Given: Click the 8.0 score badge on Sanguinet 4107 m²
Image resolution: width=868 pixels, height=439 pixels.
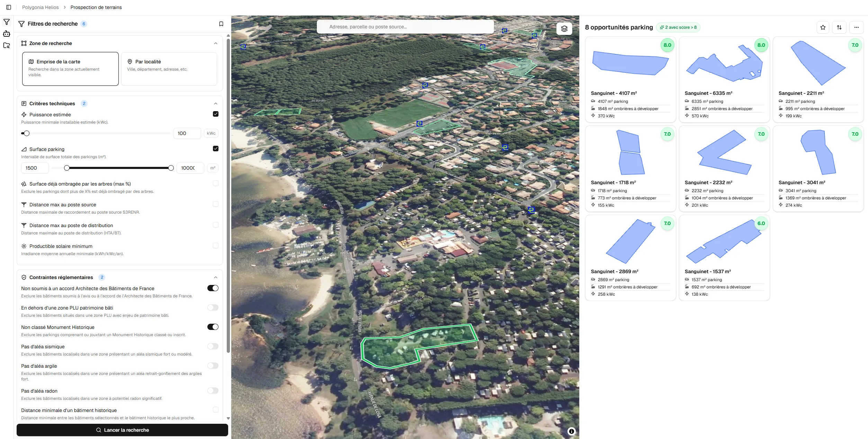Looking at the screenshot, I should click(x=667, y=45).
